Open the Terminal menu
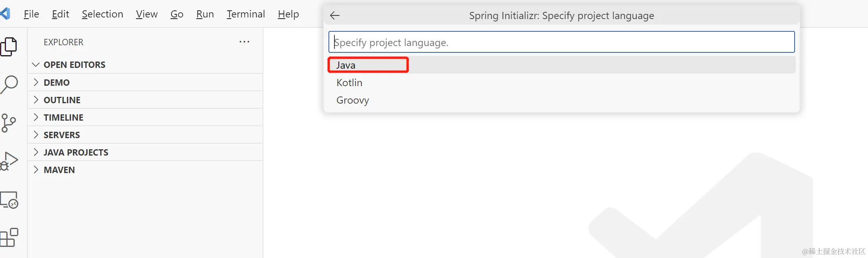This screenshot has width=868, height=258. (246, 14)
